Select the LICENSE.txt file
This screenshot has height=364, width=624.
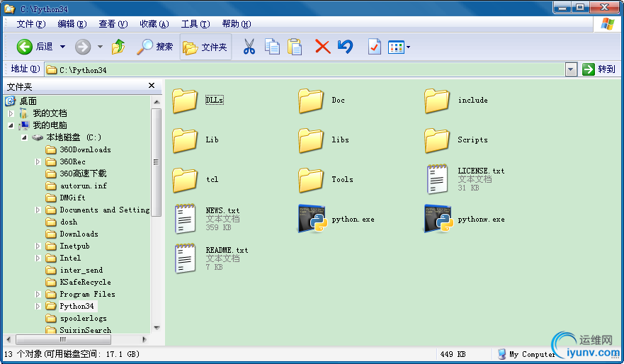[x=465, y=179]
